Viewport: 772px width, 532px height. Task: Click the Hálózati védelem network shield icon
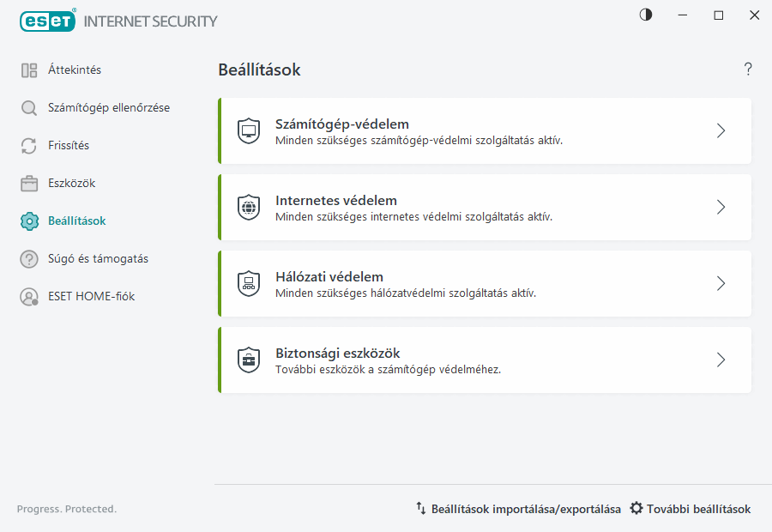coord(249,283)
